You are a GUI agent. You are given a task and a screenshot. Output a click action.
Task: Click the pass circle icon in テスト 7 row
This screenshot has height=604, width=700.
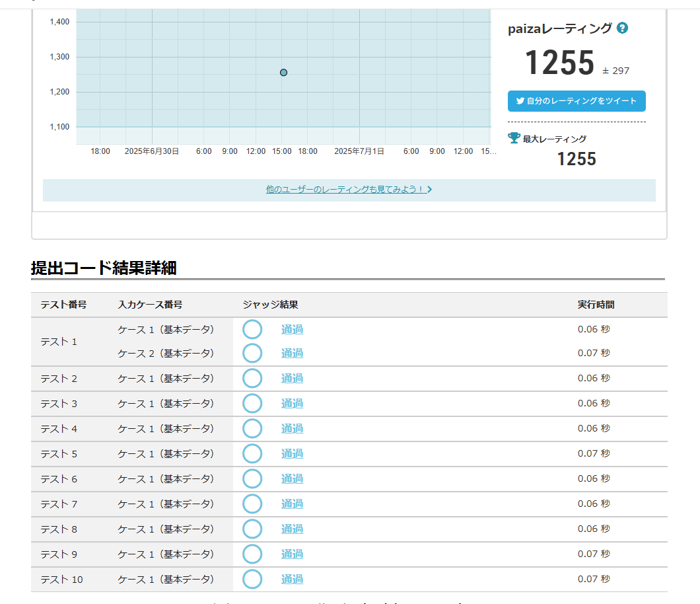[x=252, y=504]
